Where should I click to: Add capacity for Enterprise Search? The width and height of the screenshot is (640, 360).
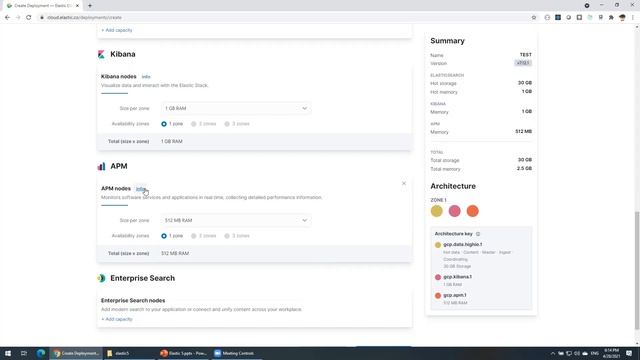coord(117,319)
